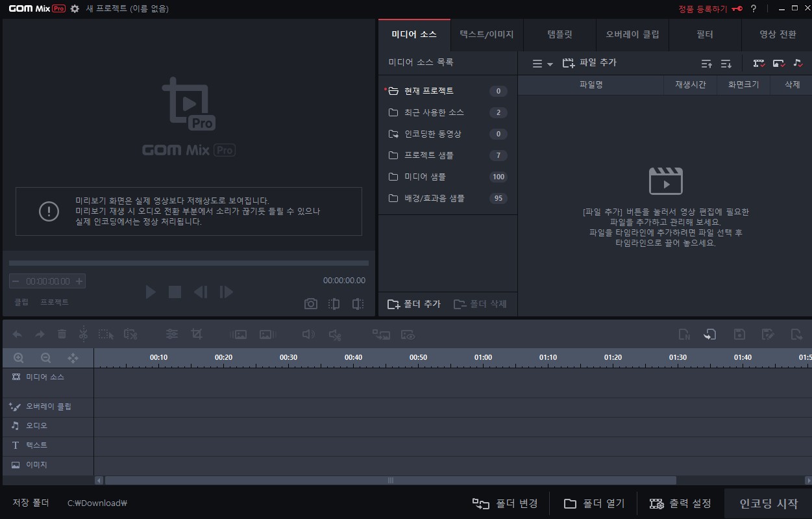Sort the media list descending
Screen dimensions: 812x519
pyautogui.click(x=726, y=64)
